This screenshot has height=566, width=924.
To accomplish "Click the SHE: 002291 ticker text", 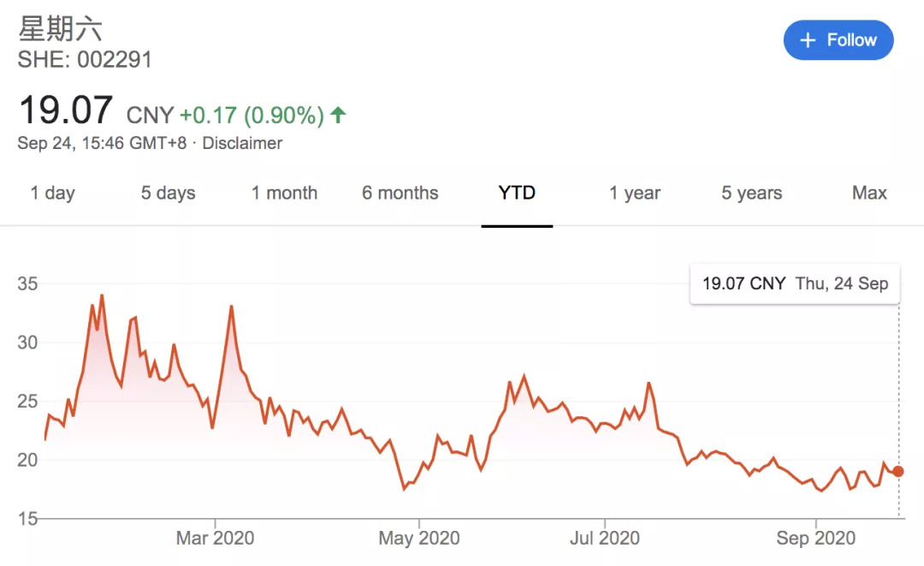I will [85, 60].
